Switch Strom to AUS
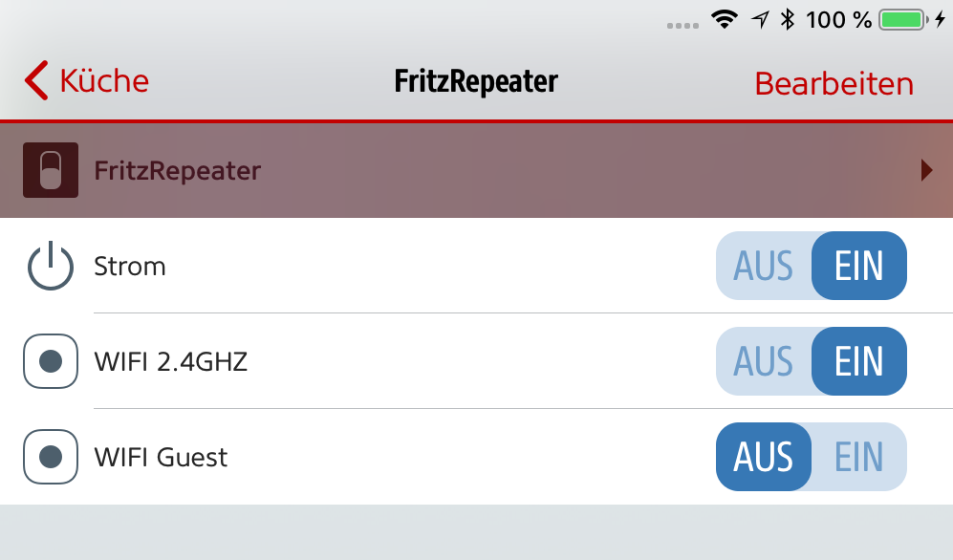 pyautogui.click(x=764, y=266)
